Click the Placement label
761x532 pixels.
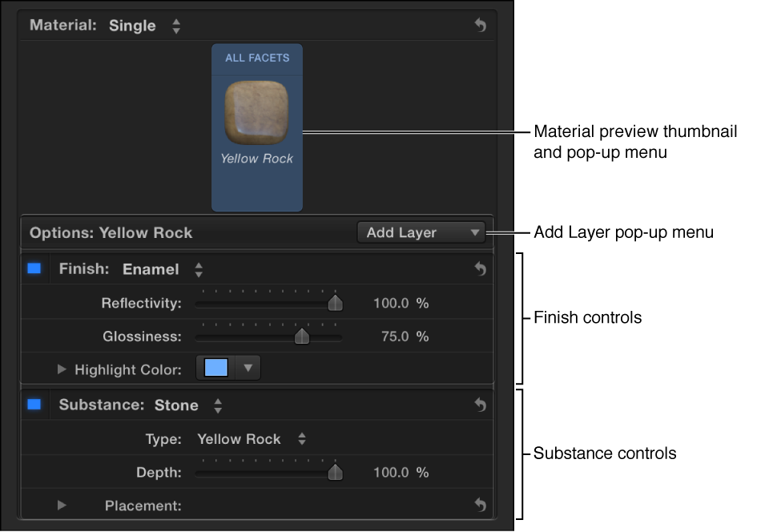click(143, 506)
